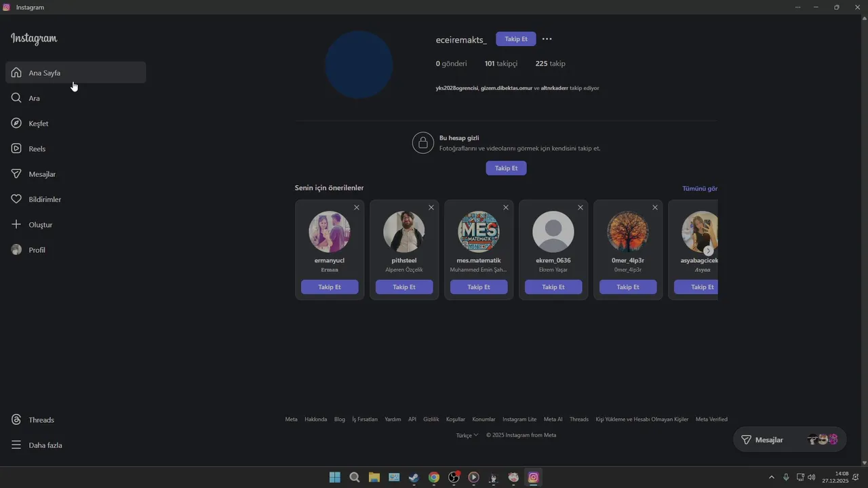Open Windows Start button
This screenshot has height=488, width=868.
335,477
